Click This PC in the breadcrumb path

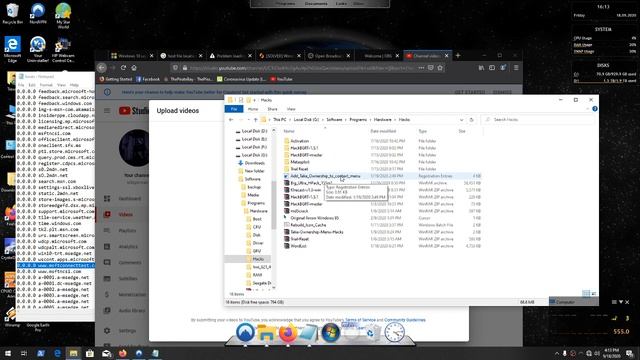tap(280, 120)
